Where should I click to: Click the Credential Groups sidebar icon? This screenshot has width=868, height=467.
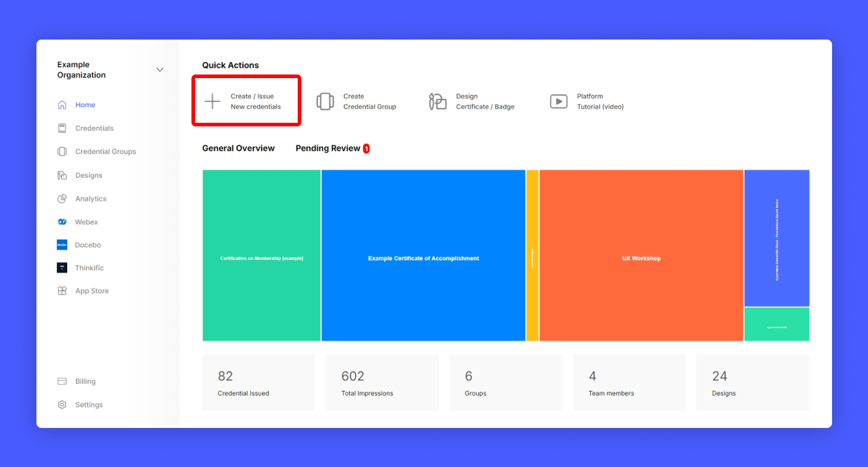click(x=62, y=152)
